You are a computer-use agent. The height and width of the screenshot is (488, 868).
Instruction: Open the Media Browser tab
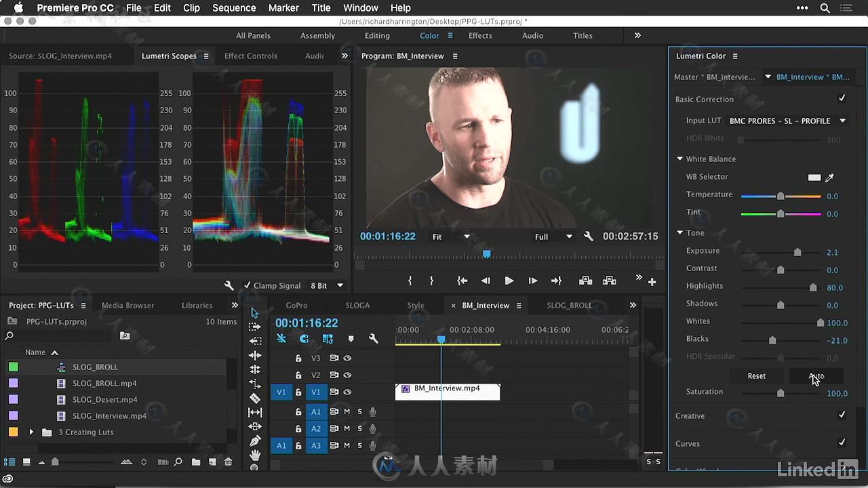tap(127, 305)
